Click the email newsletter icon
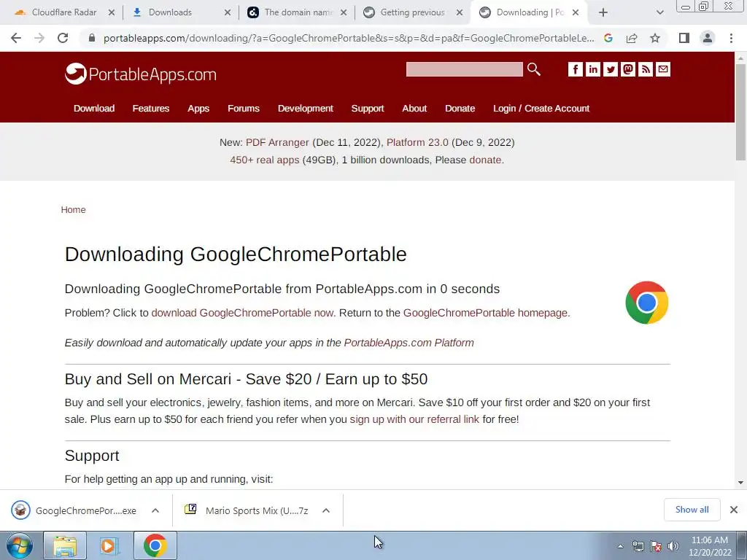This screenshot has height=560, width=747. tap(663, 69)
